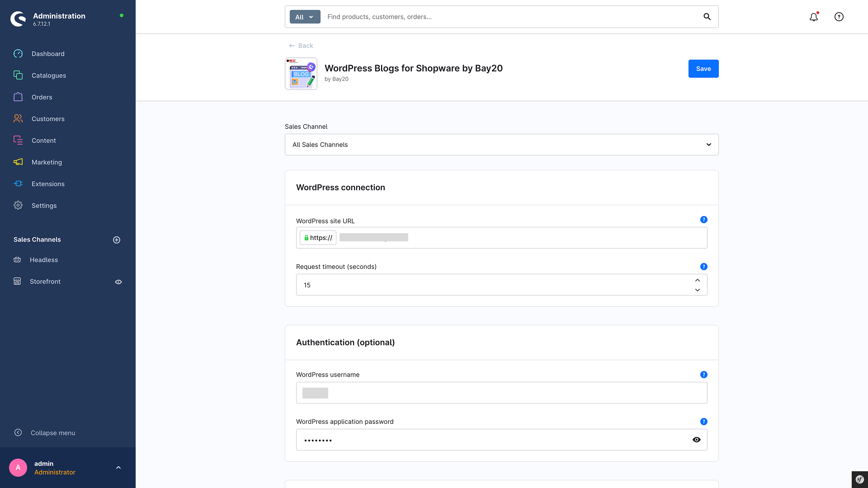The image size is (868, 488).
Task: Open the Catalogues menu item
Action: click(x=49, y=75)
